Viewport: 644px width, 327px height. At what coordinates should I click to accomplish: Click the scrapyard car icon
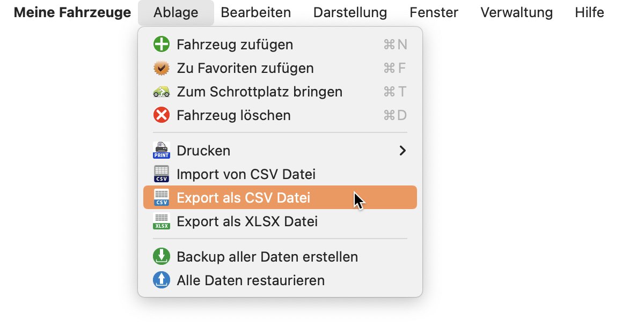(162, 92)
